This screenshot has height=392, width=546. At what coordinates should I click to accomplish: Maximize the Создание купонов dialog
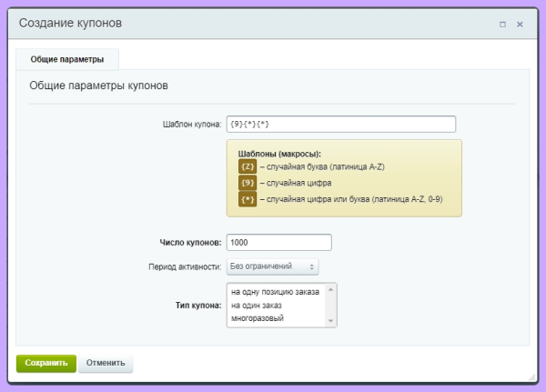coord(502,24)
